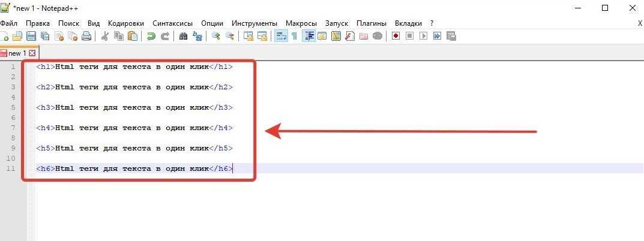Screen dimensions: 644x241
Task: Click the Print icon in toolbar
Action: point(86,36)
